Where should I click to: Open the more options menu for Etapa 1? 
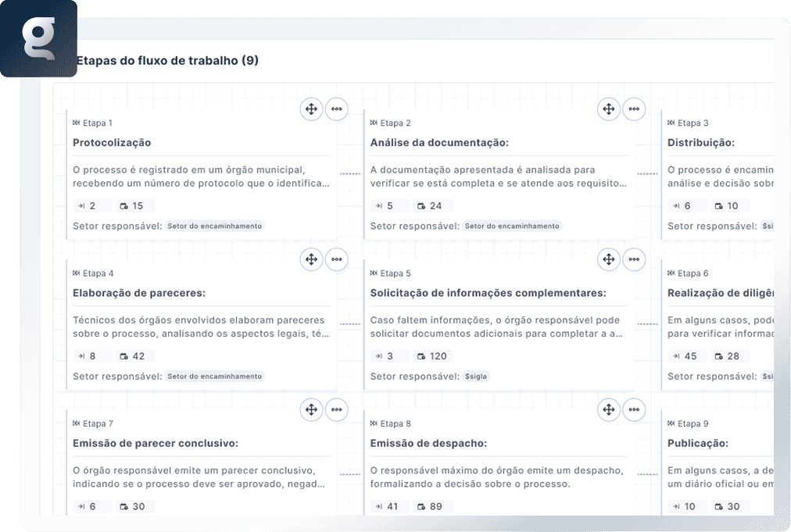tap(336, 109)
